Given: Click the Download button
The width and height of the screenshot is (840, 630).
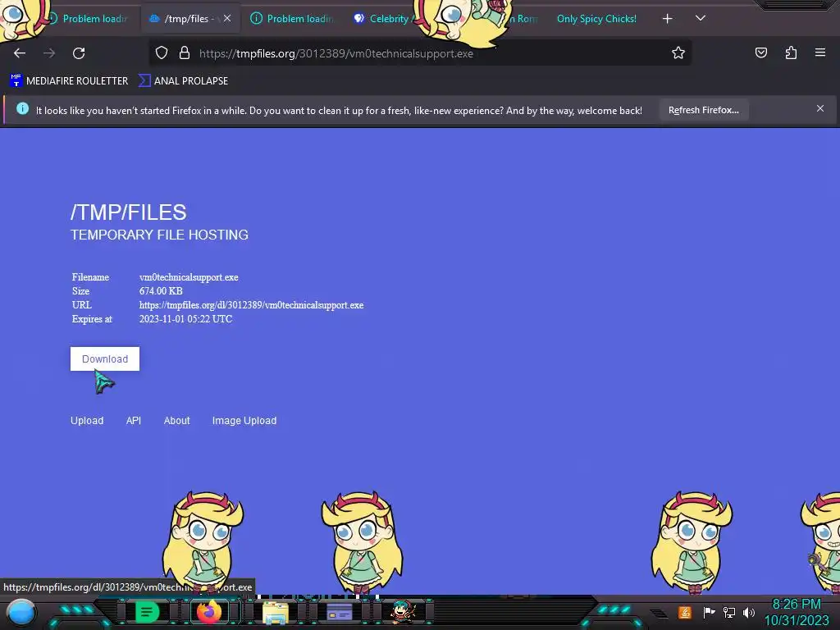Looking at the screenshot, I should 105,359.
